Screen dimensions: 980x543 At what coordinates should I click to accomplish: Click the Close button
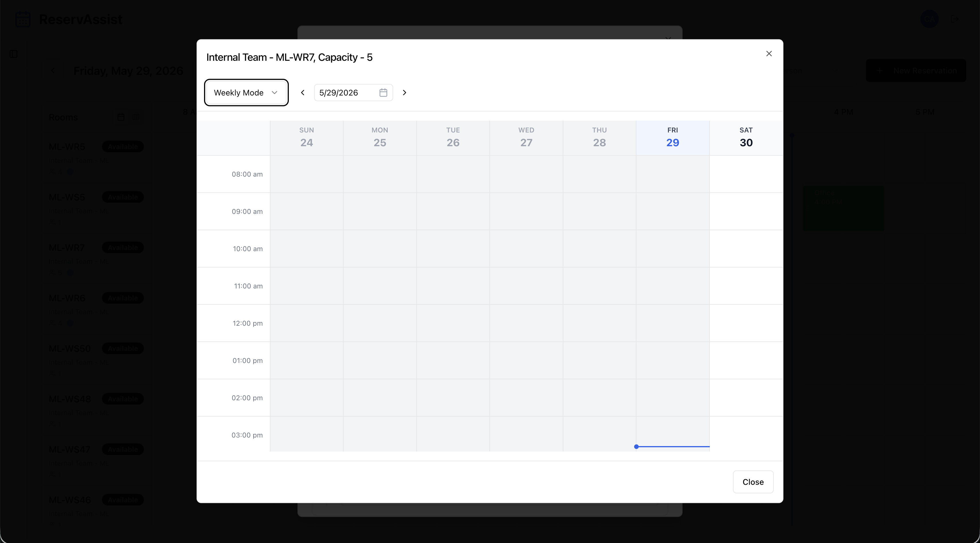point(753,482)
